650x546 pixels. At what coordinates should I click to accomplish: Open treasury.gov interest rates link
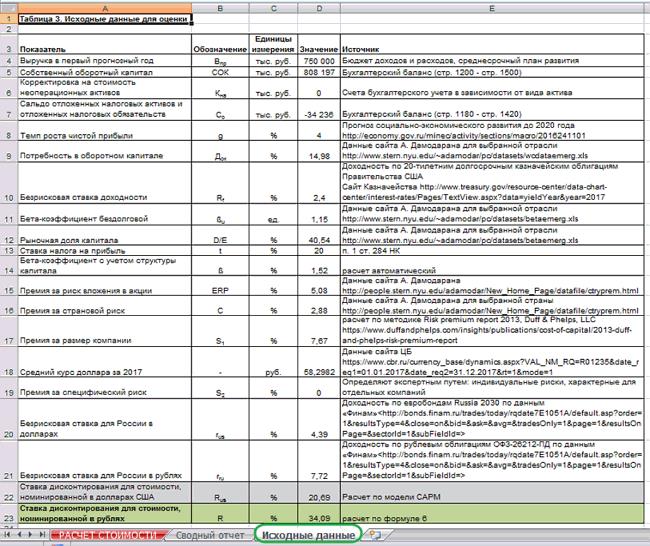coord(473,192)
